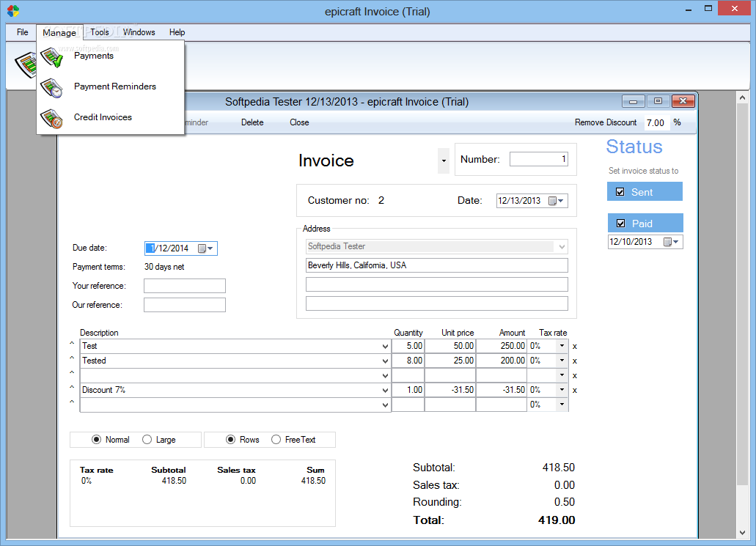The image size is (756, 546).
Task: Toggle the Sent status checkbox
Action: pos(620,192)
